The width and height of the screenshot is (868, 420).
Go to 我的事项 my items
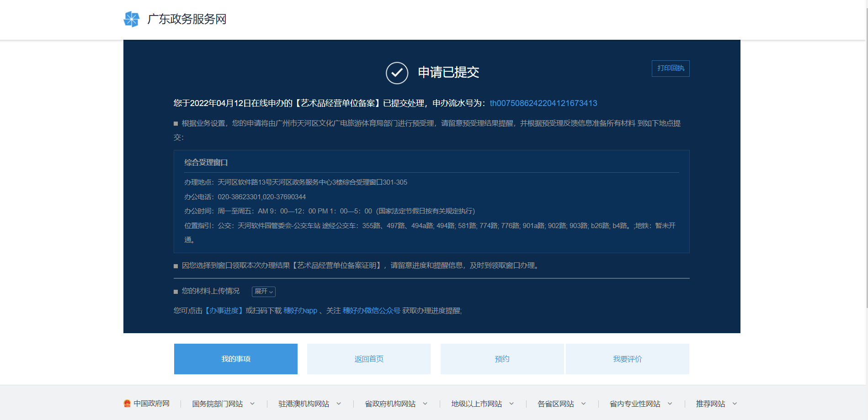(235, 359)
